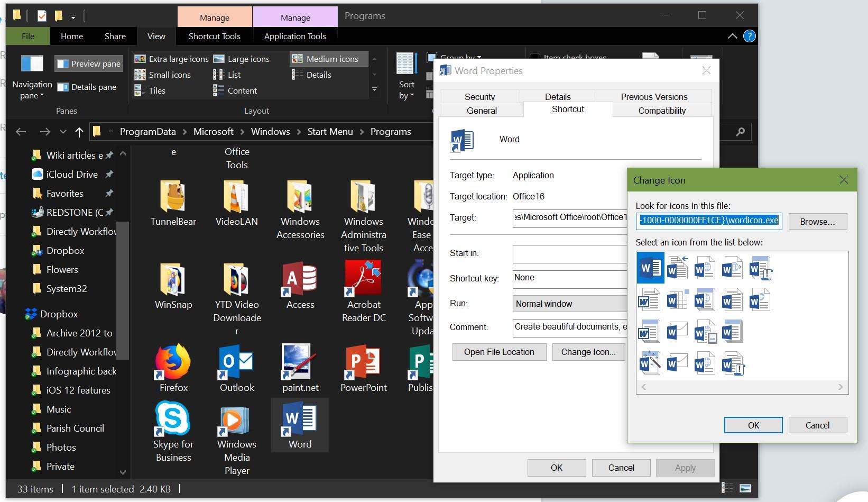The height and width of the screenshot is (502, 868).
Task: Click the Browse... button
Action: (x=817, y=222)
